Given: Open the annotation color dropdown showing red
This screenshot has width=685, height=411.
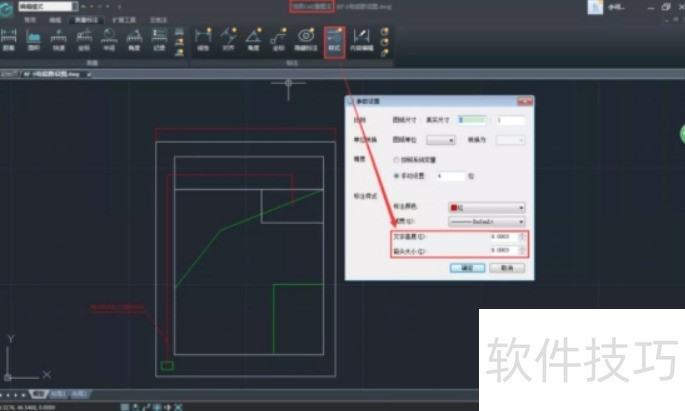Looking at the screenshot, I should tap(487, 208).
